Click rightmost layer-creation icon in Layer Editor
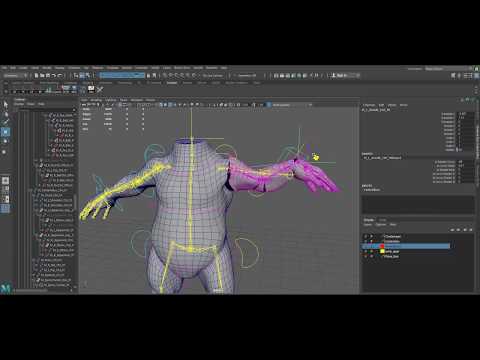This screenshot has width=480, height=360. tap(471, 230)
